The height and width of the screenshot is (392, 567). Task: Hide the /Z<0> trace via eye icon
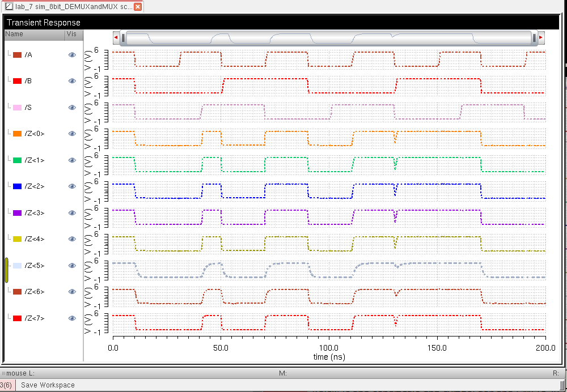point(72,134)
